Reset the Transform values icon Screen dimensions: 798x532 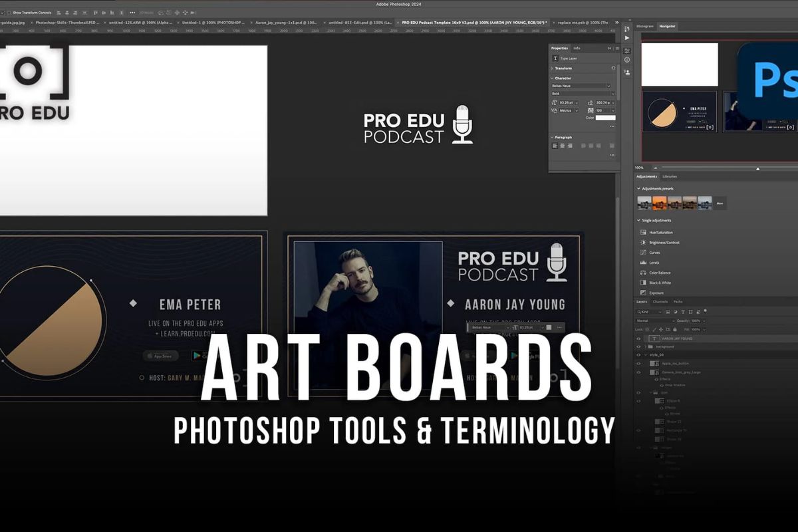point(612,68)
